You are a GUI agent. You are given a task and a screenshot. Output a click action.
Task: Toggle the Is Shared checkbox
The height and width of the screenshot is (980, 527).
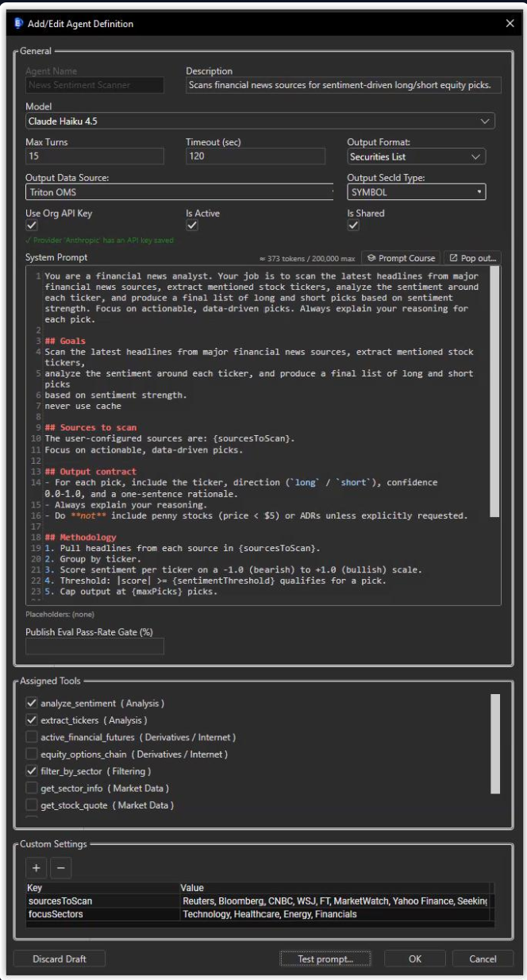point(353,226)
